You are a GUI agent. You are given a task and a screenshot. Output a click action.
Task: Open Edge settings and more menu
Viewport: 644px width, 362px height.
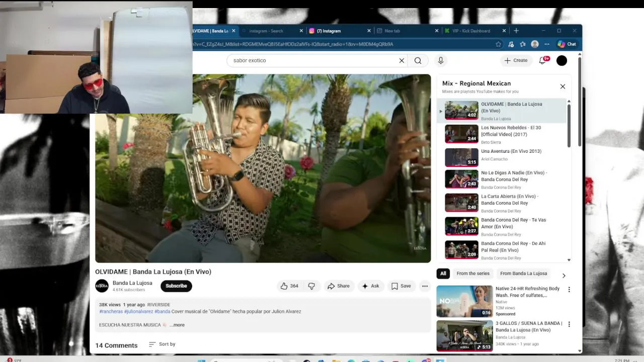(547, 44)
